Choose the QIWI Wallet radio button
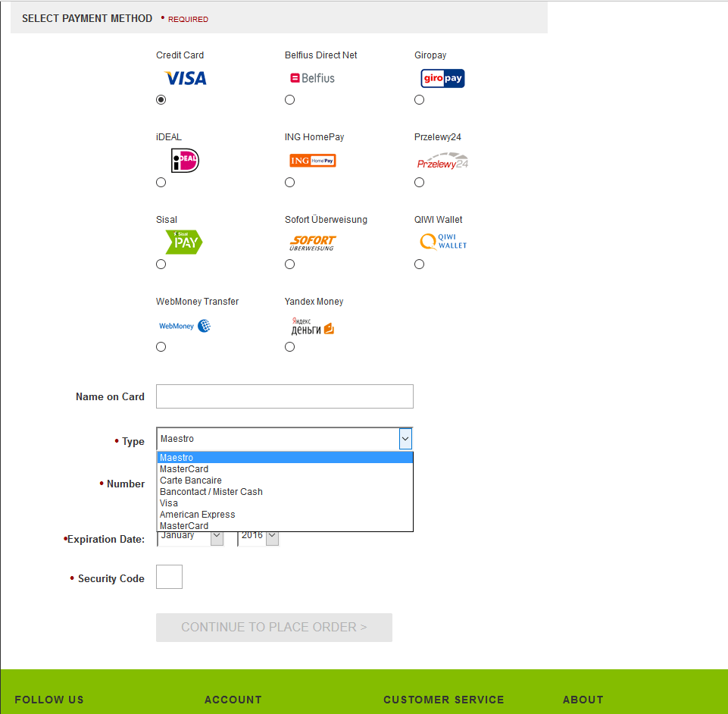This screenshot has height=714, width=728. 419,265
